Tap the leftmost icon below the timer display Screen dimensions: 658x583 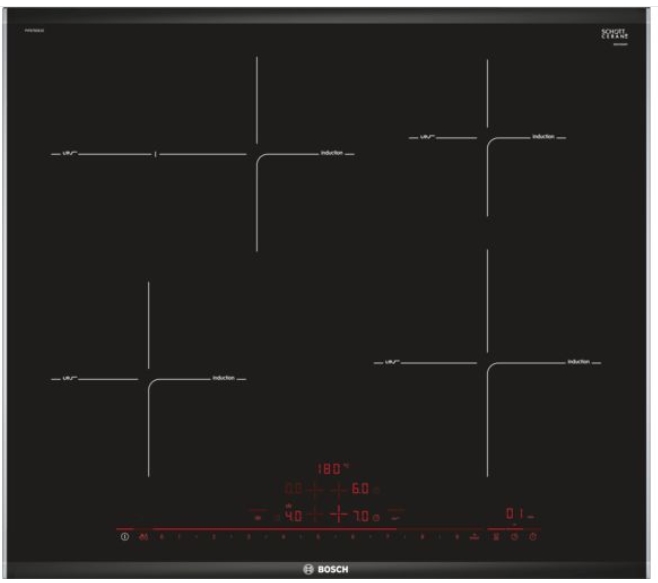pyautogui.click(x=496, y=538)
